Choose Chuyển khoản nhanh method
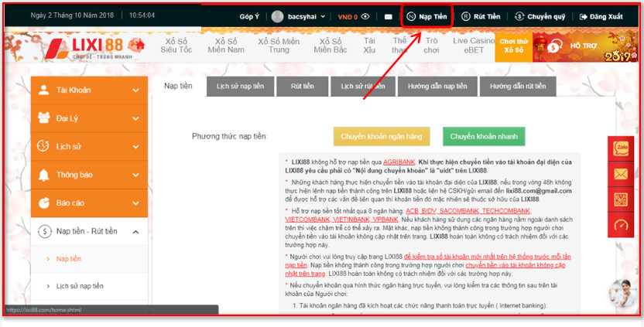Screen dimensions: 644x327 484,137
